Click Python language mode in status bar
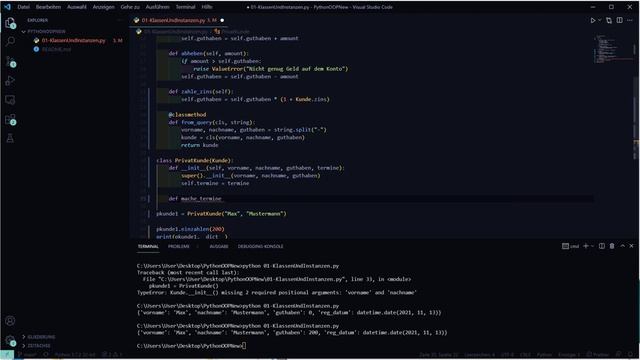The image size is (640, 360). tap(544, 355)
